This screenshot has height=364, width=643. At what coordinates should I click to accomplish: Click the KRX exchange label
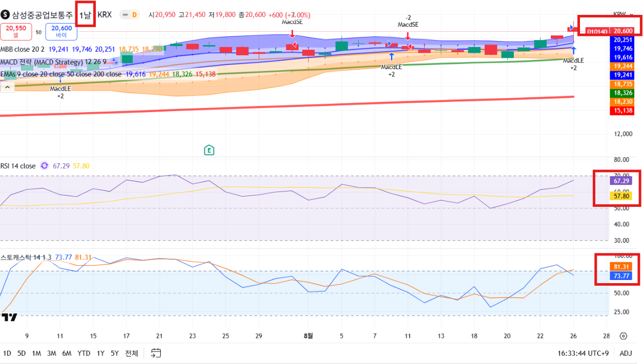pyautogui.click(x=105, y=15)
